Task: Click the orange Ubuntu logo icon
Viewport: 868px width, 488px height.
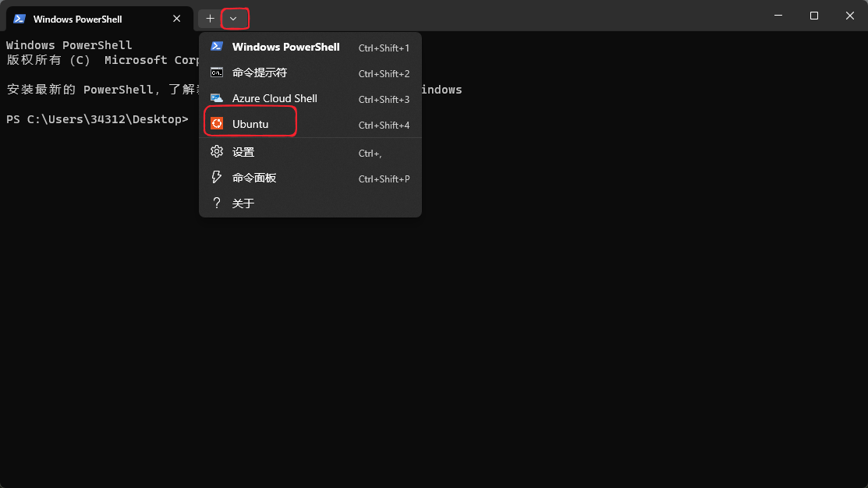Action: point(217,124)
